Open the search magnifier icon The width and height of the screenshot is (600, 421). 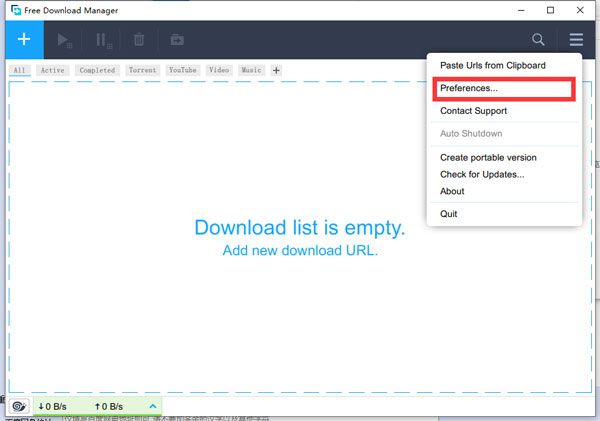(x=538, y=39)
